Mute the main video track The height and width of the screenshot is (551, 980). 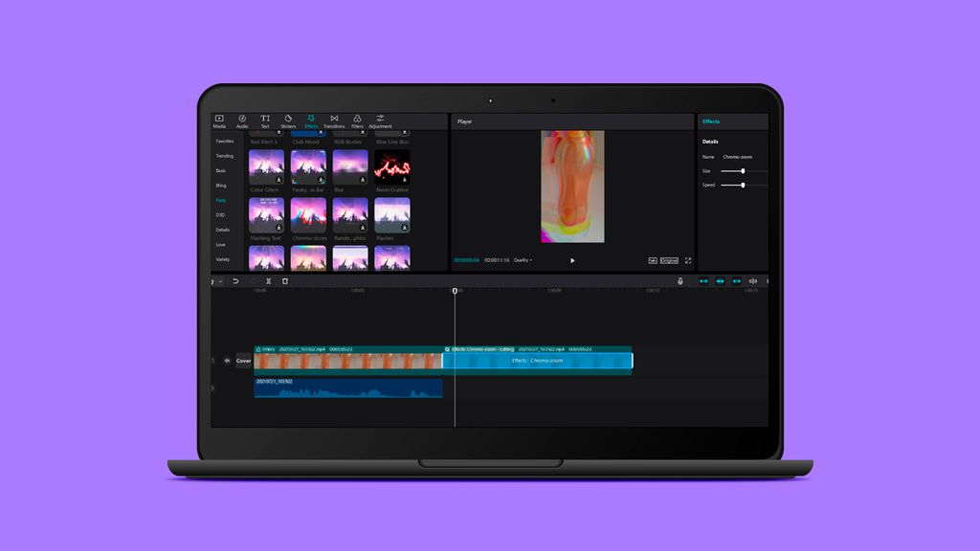click(227, 361)
